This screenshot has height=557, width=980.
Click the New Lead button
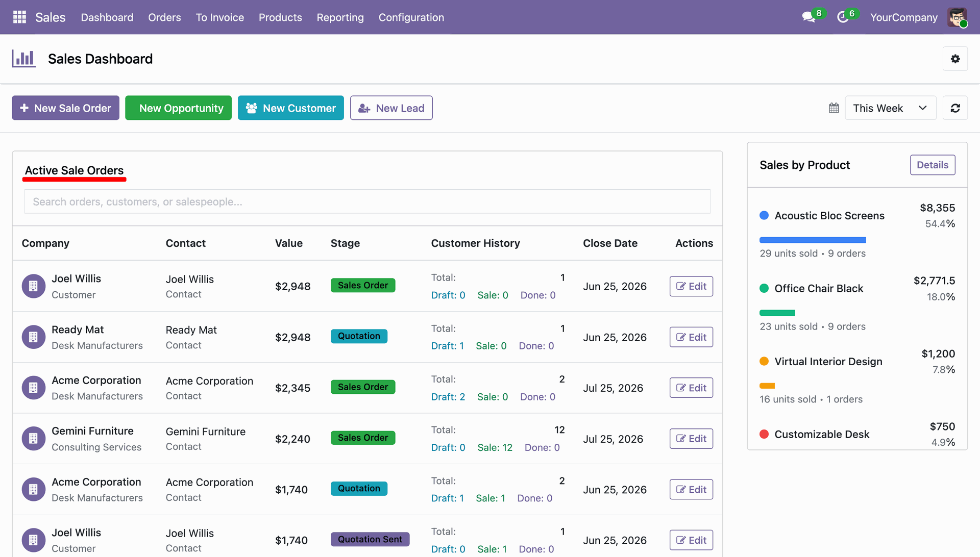coord(391,108)
